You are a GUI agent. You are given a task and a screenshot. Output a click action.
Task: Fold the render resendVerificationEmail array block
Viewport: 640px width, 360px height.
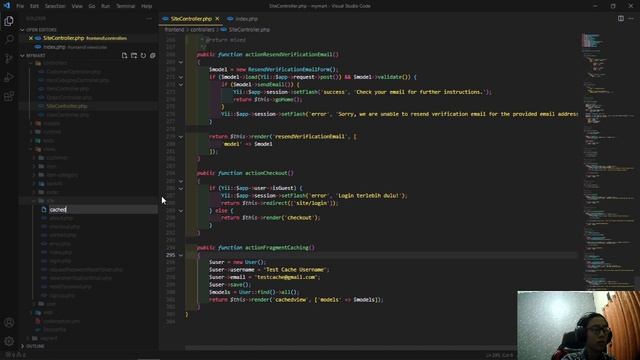click(181, 137)
